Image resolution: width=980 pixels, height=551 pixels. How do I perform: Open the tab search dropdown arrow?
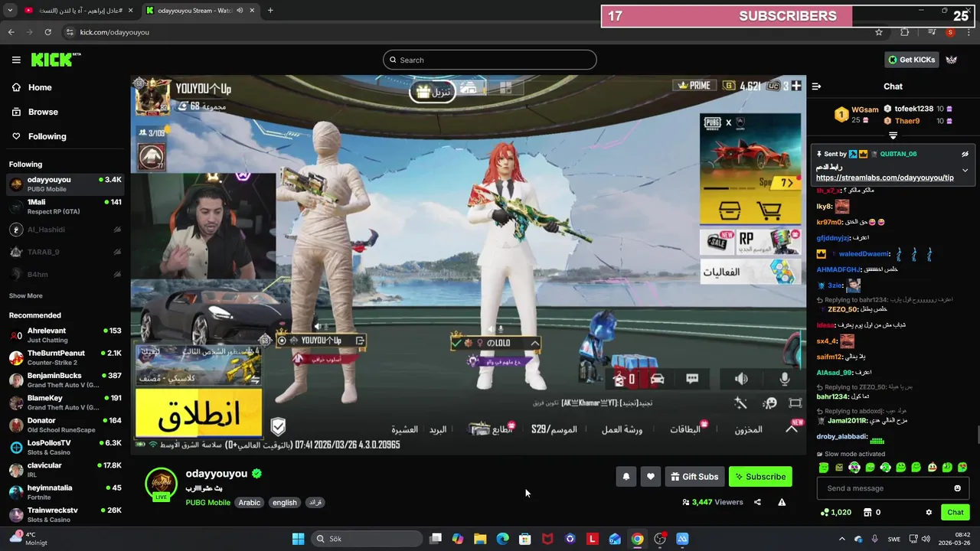tap(10, 11)
